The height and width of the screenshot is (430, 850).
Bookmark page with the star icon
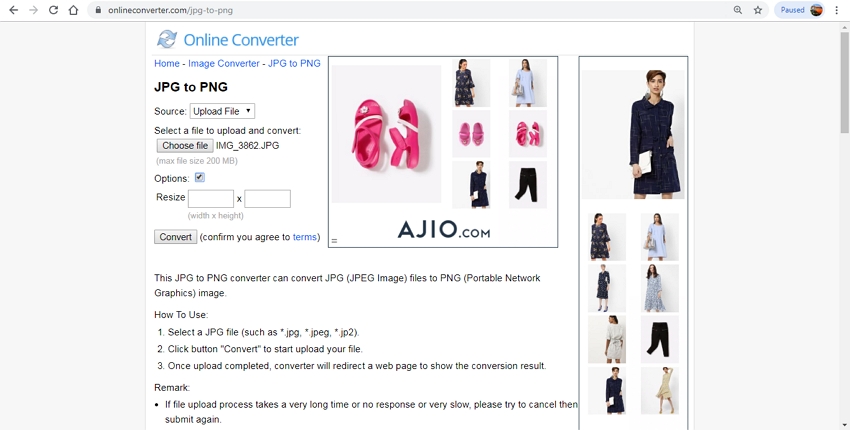(x=758, y=10)
